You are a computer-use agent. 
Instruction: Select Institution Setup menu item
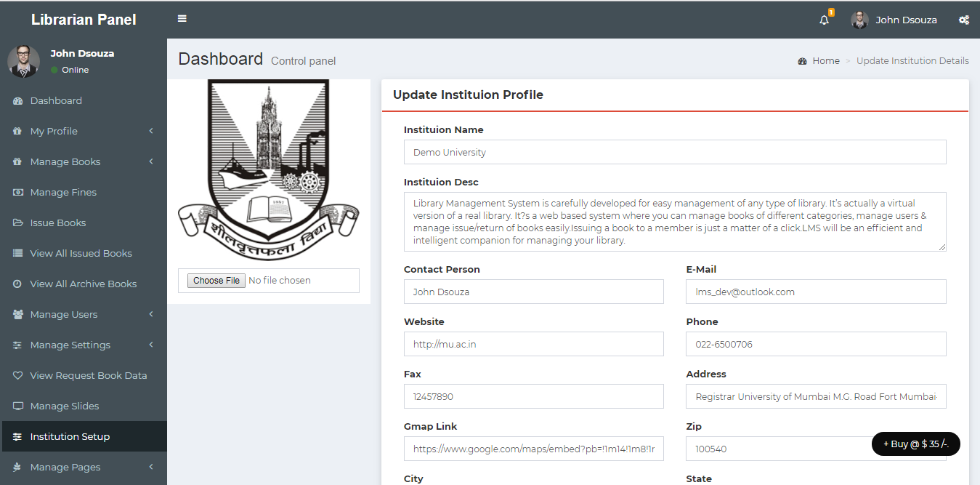click(x=84, y=437)
